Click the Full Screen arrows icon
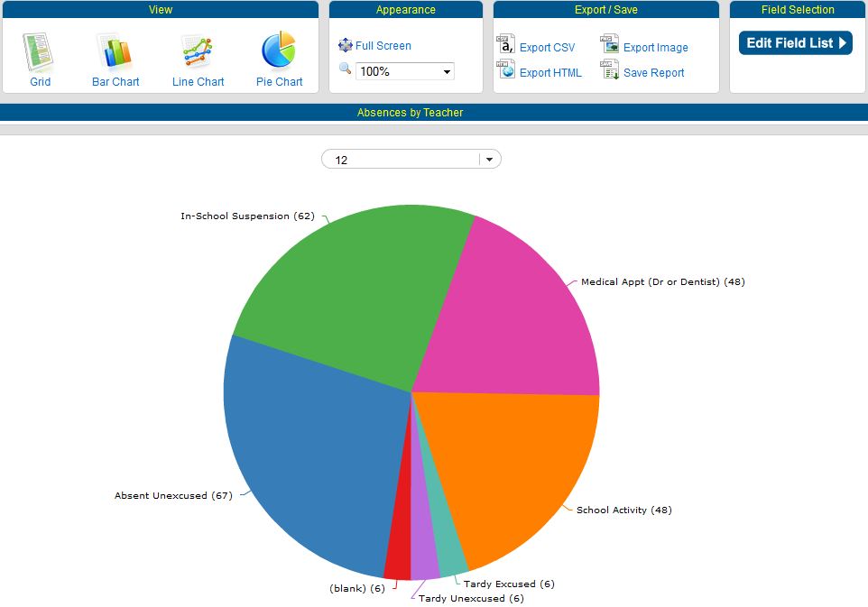868x607 pixels. pos(345,45)
